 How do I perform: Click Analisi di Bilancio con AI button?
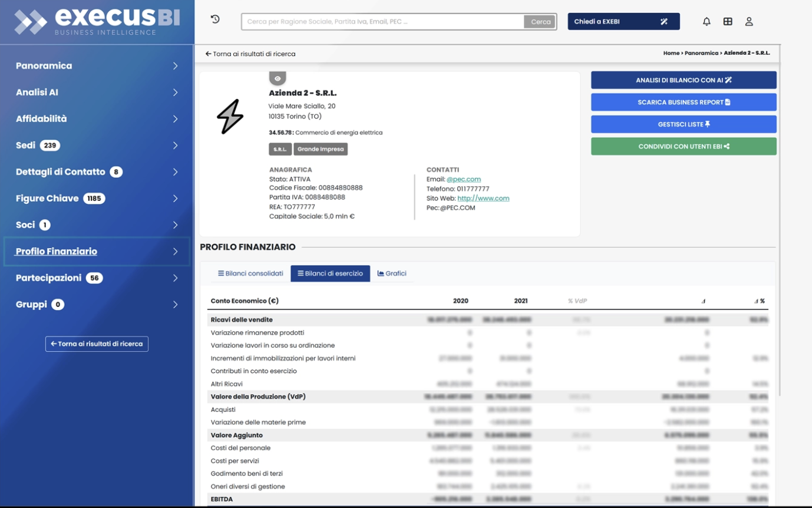pyautogui.click(x=684, y=80)
